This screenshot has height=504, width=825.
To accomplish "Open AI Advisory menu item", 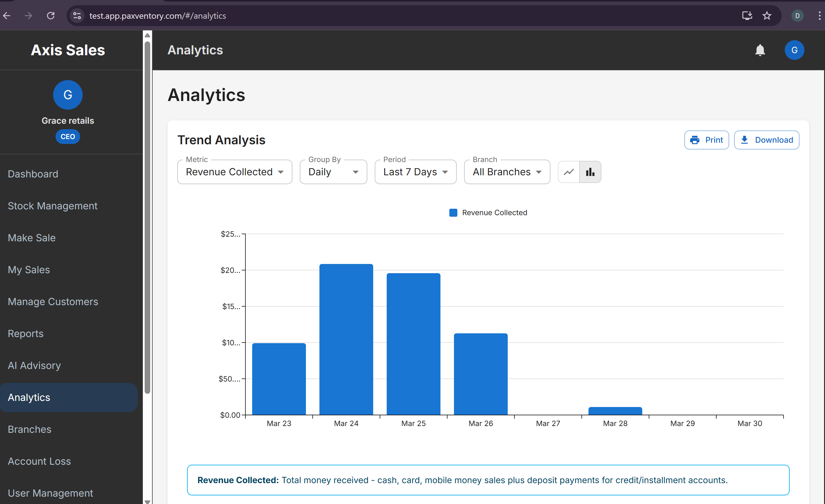I will pos(34,366).
